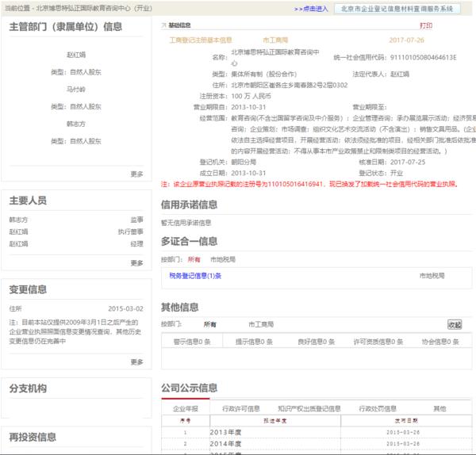Open the 2013年度 annual report row
Image resolution: width=476 pixels, height=455 pixels.
point(224,433)
